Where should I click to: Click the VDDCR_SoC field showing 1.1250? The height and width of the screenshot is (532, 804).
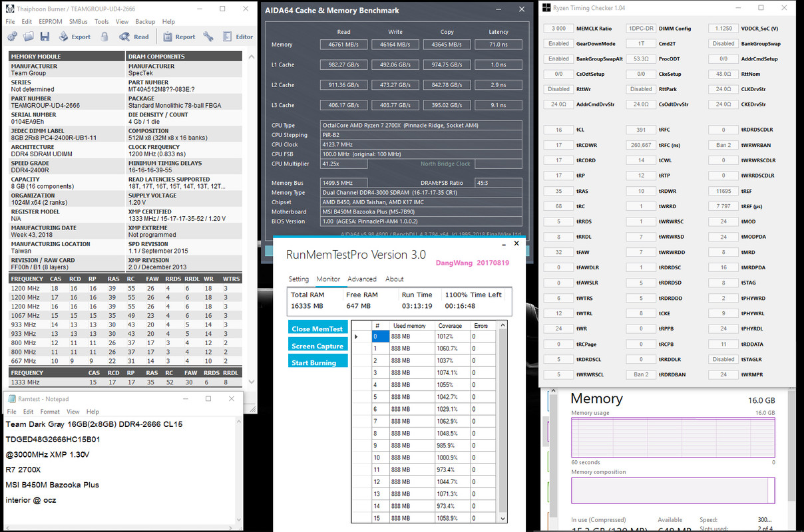pos(723,29)
